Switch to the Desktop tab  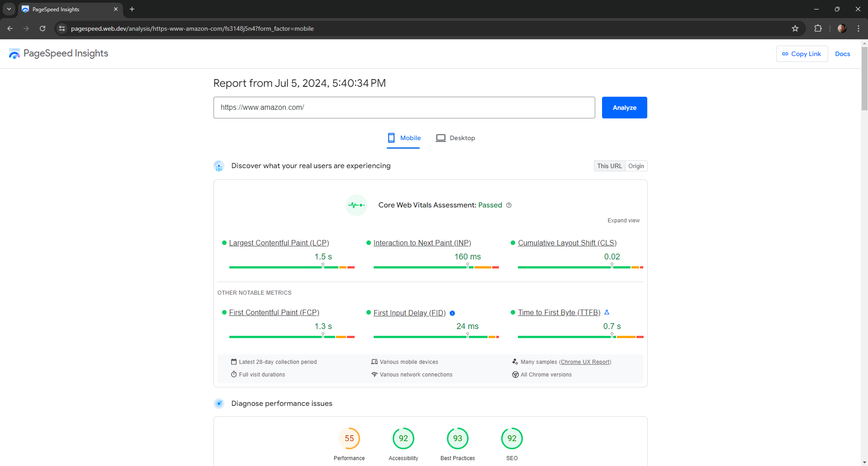click(455, 138)
